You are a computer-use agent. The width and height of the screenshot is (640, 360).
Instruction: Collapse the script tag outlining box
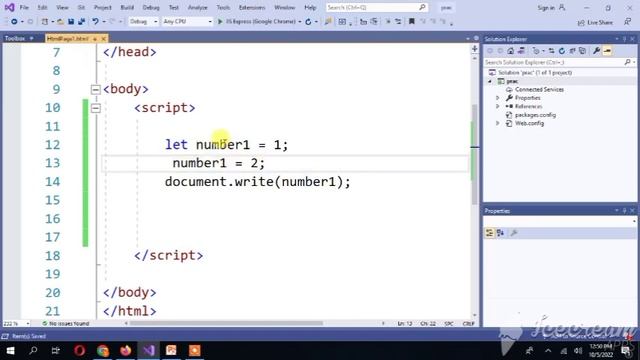(x=96, y=108)
